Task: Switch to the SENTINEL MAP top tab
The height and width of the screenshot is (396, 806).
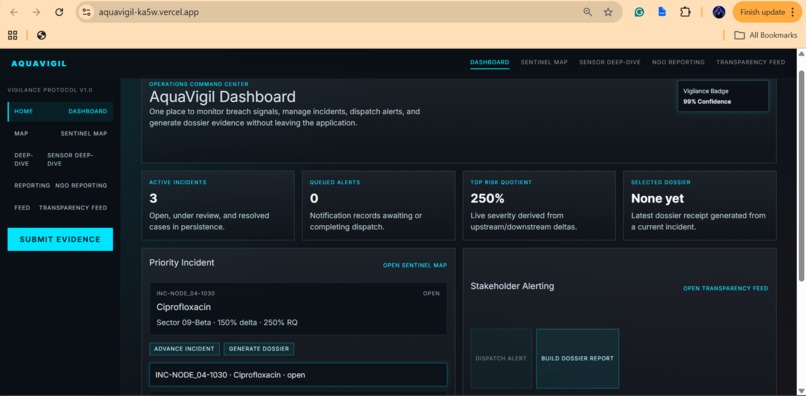Action: (x=544, y=62)
